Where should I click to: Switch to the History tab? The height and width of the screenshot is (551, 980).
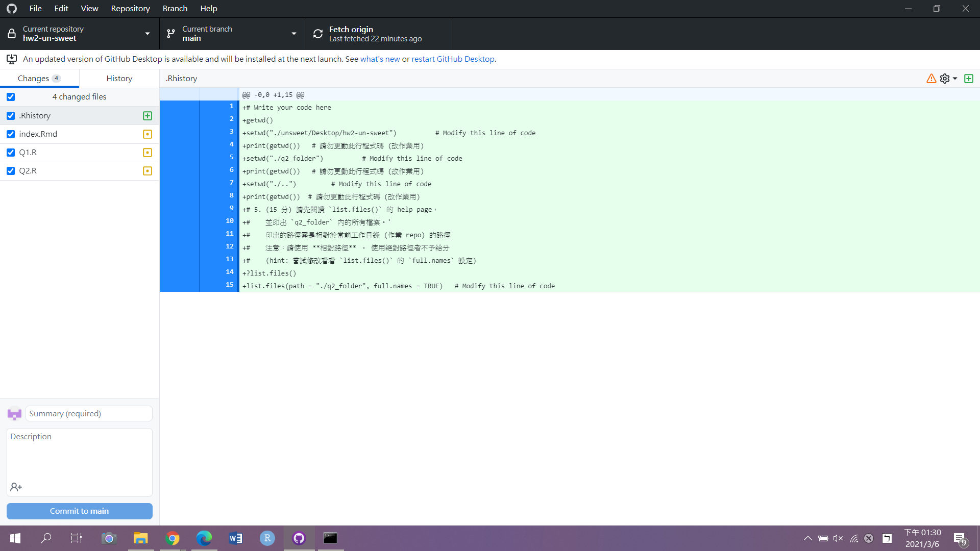coord(119,78)
